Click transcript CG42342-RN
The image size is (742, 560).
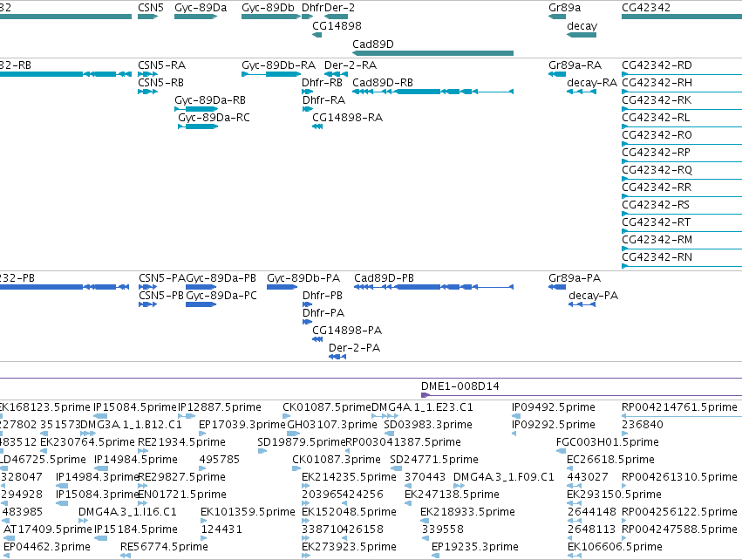click(x=657, y=257)
